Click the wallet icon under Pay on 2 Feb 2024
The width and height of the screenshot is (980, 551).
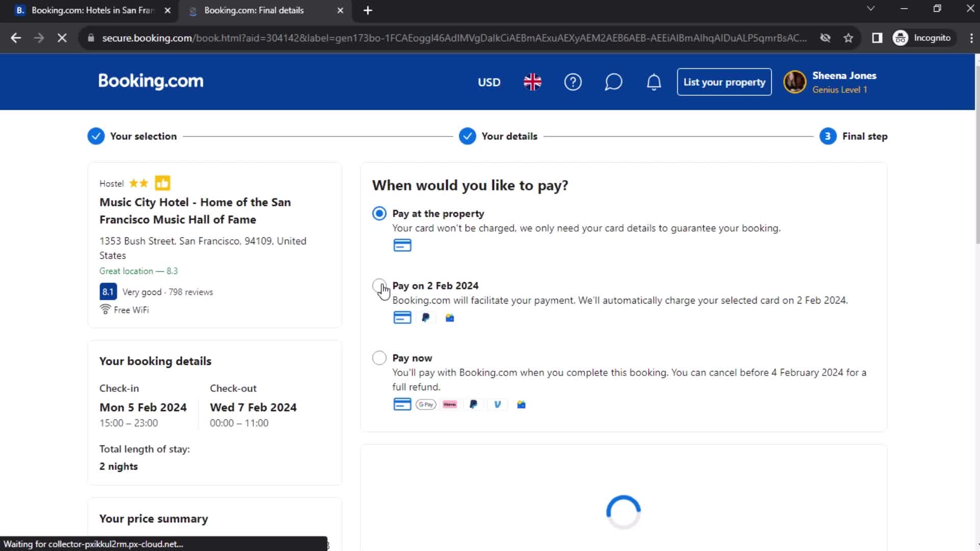[450, 318]
